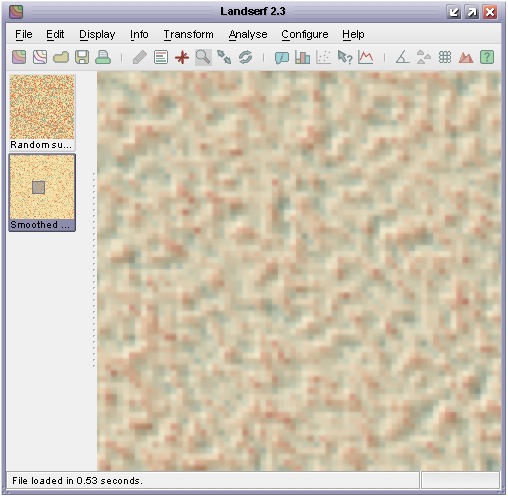This screenshot has width=508, height=497.
Task: Open the Display menu
Action: point(97,34)
